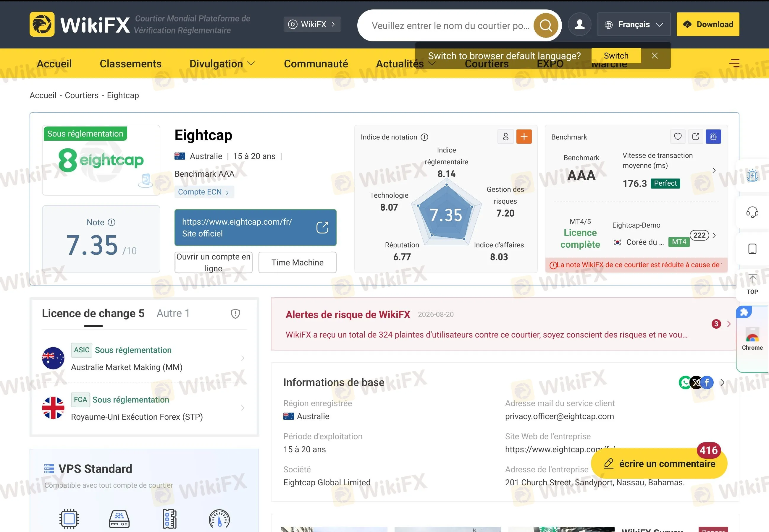Viewport: 769px width, 532px height.
Task: Expand the ASIC license row
Action: point(144,358)
